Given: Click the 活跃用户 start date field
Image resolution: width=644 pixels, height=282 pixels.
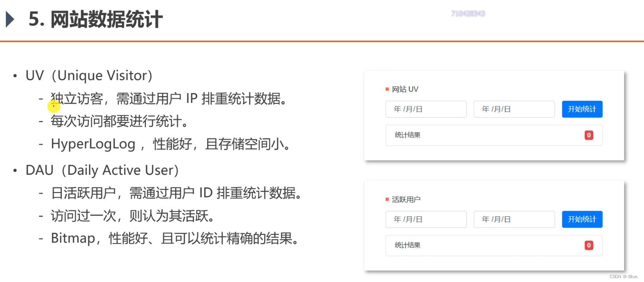Looking at the screenshot, I should click(x=426, y=219).
